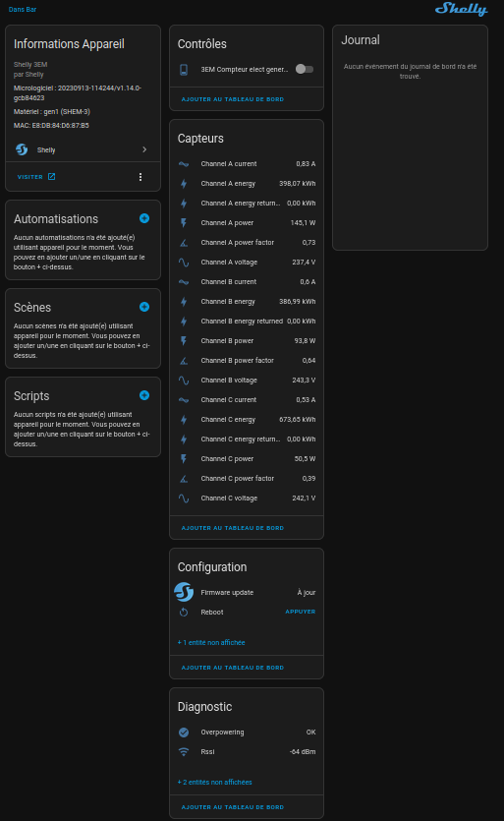504x821 pixels.
Task: Click APPUYER to reboot the device
Action: tap(301, 612)
